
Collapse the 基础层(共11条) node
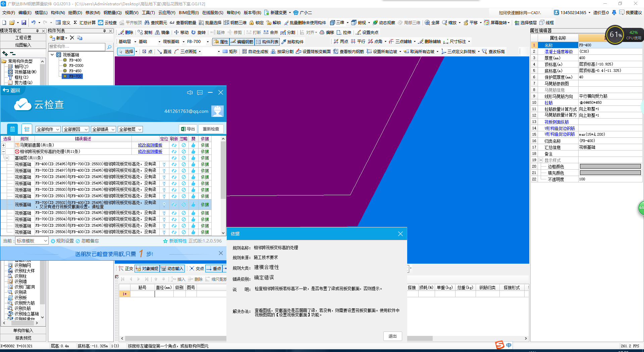[x=7, y=158]
